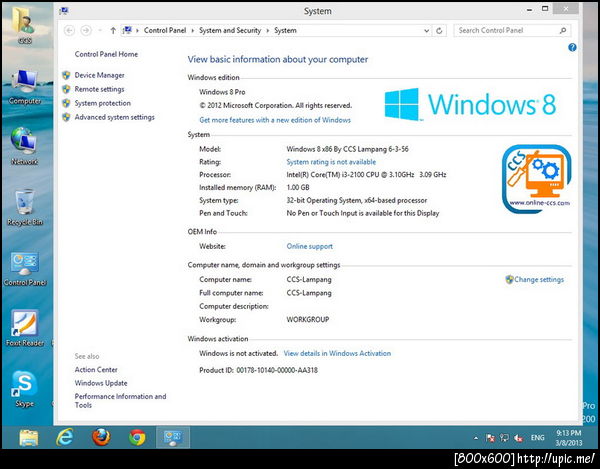Open the CCS folder desktop icon
The width and height of the screenshot is (600, 469).
click(x=24, y=25)
